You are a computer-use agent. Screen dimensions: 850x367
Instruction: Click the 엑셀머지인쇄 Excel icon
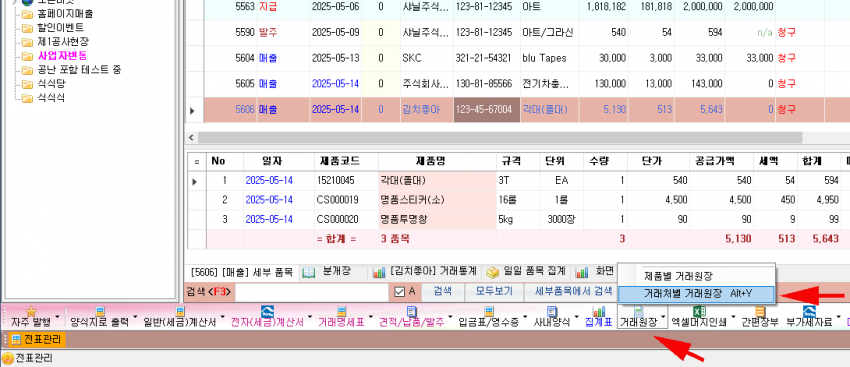pyautogui.click(x=700, y=311)
